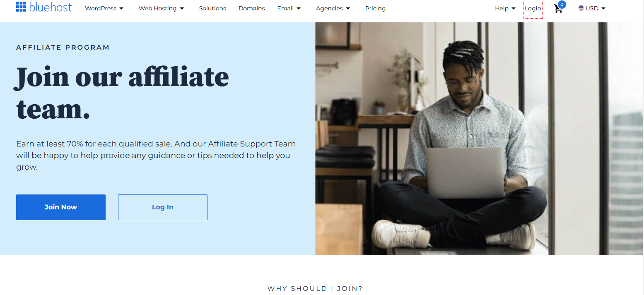
Task: Open the USD currency selector
Action: (592, 8)
